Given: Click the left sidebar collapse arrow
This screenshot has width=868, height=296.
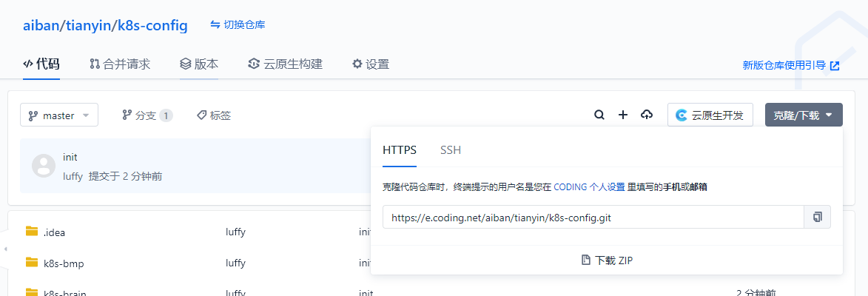Looking at the screenshot, I should point(4,249).
